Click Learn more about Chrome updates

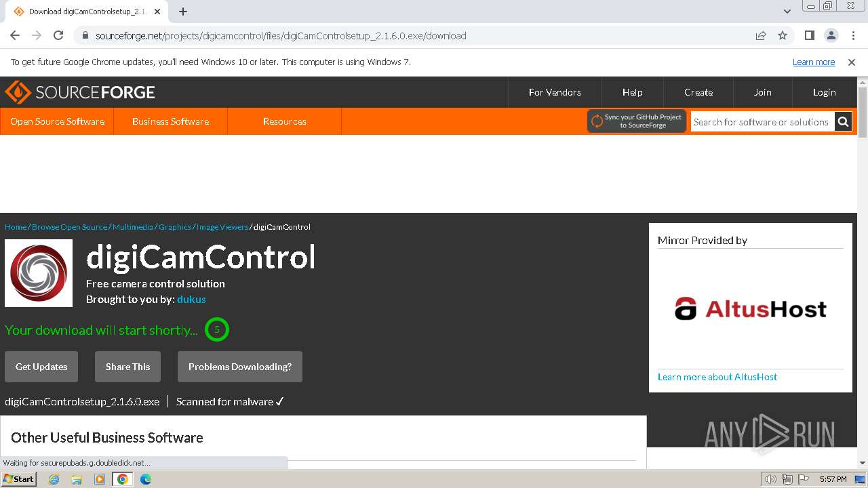[x=814, y=62]
